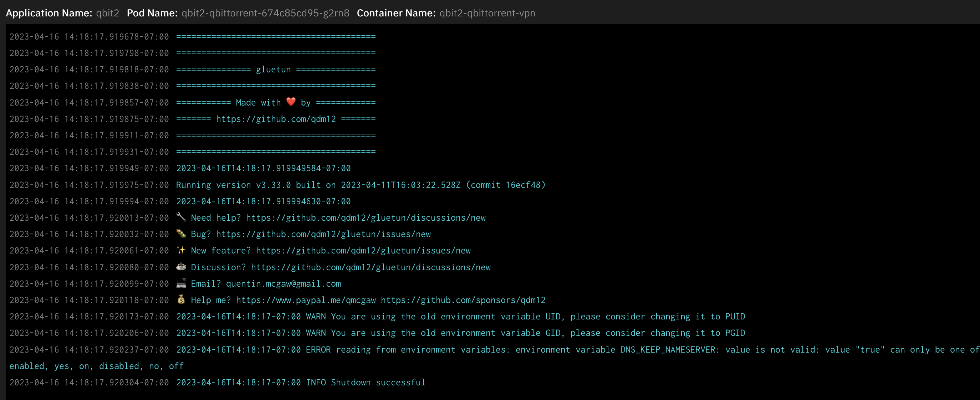Click the red heart emoji in banner
Screen dimensions: 980x400
291,102
